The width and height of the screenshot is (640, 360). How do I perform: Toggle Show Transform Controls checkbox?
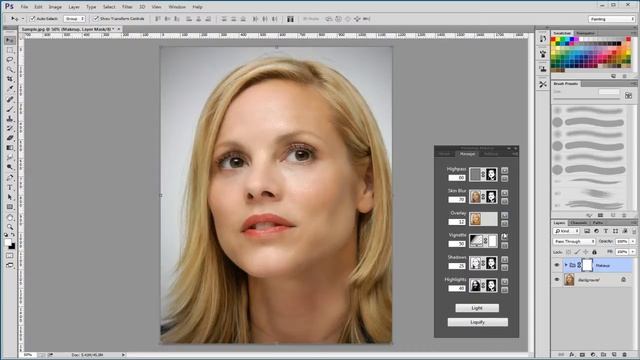click(x=96, y=19)
